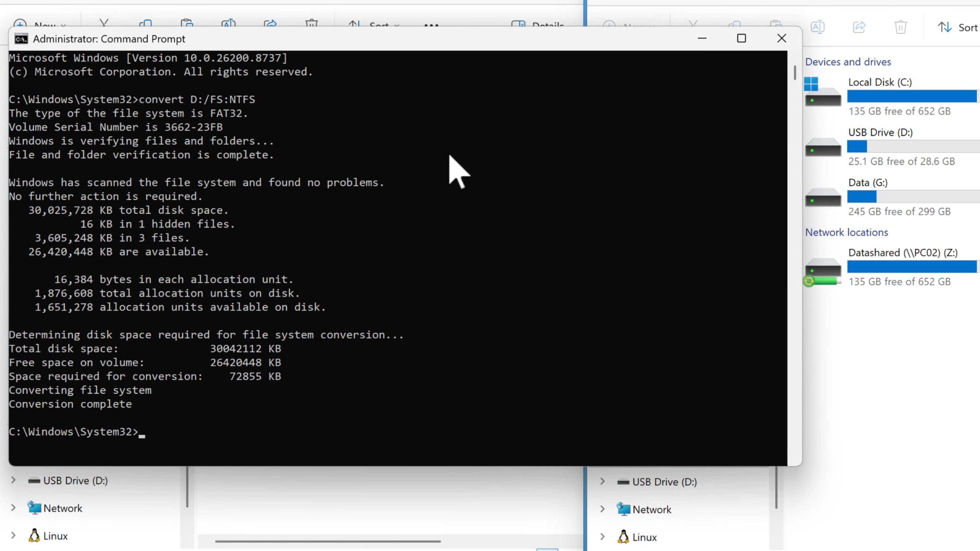This screenshot has height=551, width=980.
Task: Click the right navigation pane vertical scrollbar
Action: pyautogui.click(x=776, y=487)
